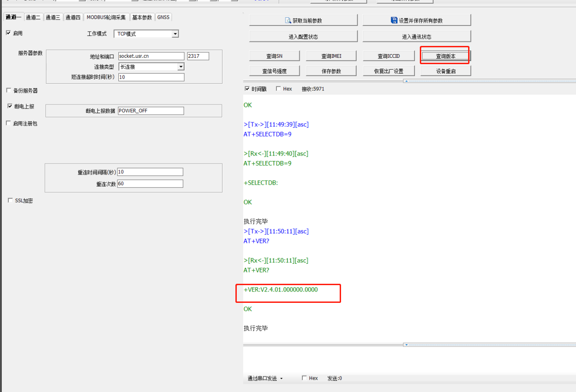This screenshot has width=576, height=392.
Task: Switch to the 通道二 tab
Action: pyautogui.click(x=33, y=17)
